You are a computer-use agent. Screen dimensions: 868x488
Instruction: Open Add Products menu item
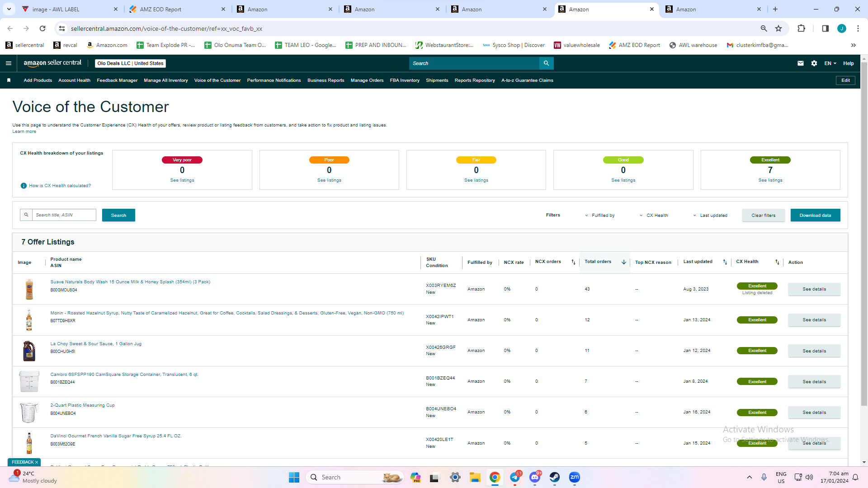(x=38, y=80)
